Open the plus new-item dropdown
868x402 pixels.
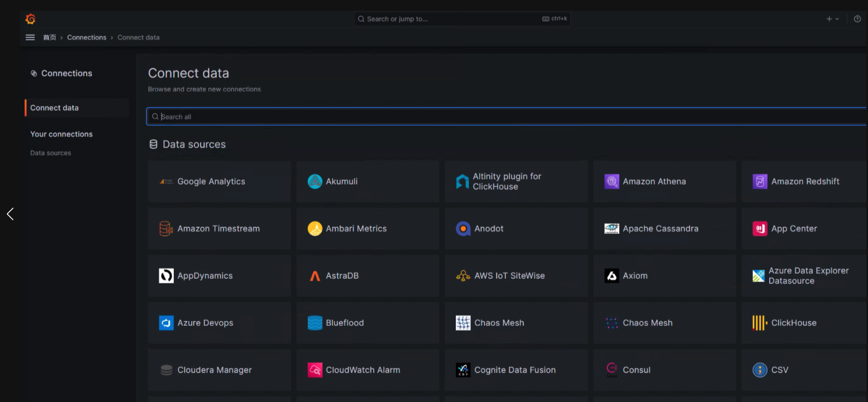[833, 19]
